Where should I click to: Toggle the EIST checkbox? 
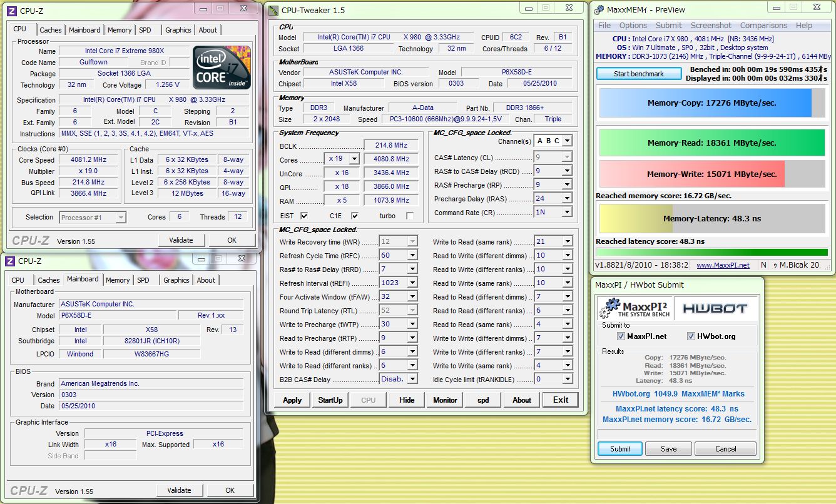[x=304, y=216]
